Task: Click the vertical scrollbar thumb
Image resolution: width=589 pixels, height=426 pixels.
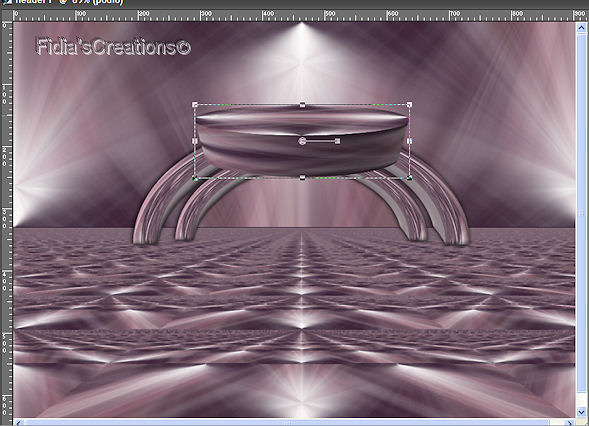Action: tap(581, 212)
